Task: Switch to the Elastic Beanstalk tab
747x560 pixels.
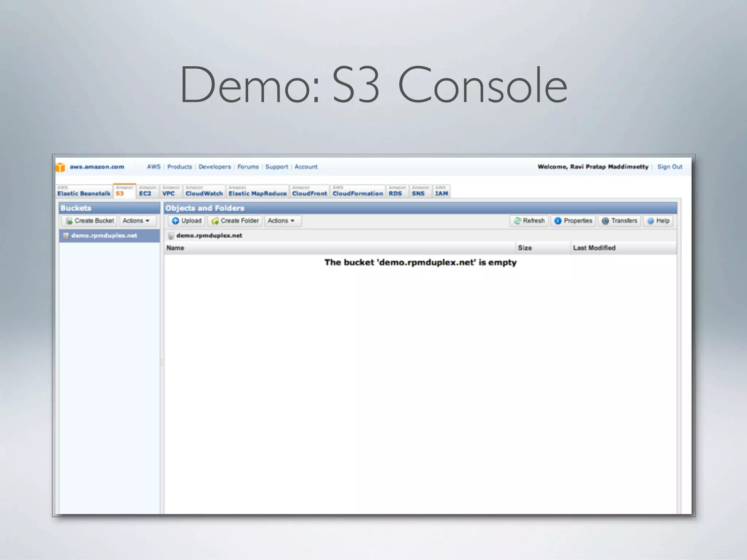Action: pyautogui.click(x=84, y=191)
